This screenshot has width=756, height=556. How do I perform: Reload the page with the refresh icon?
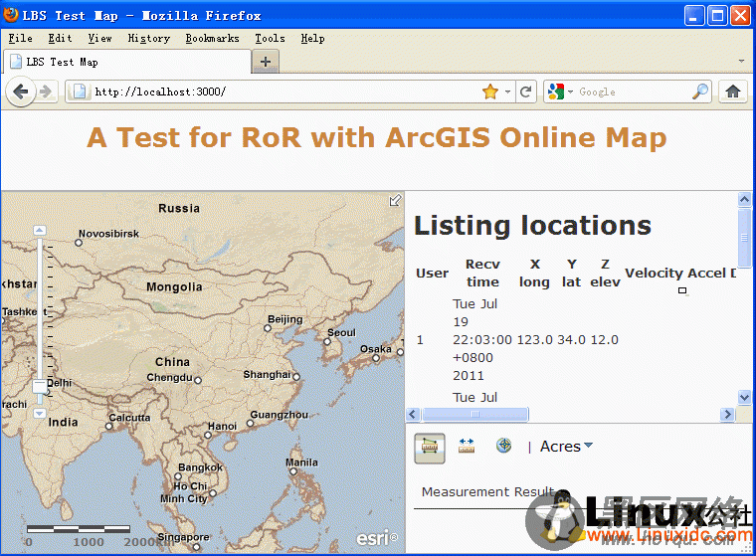pos(525,92)
